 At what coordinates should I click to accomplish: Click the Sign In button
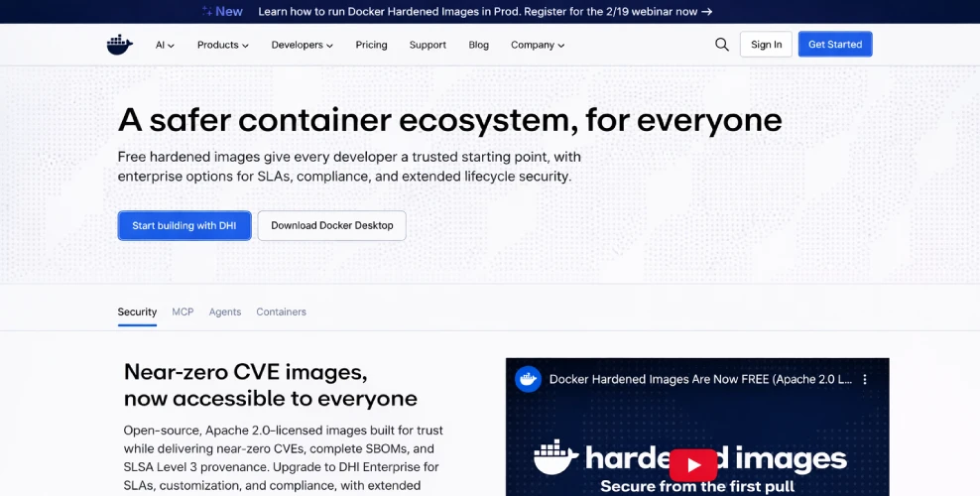(x=766, y=45)
